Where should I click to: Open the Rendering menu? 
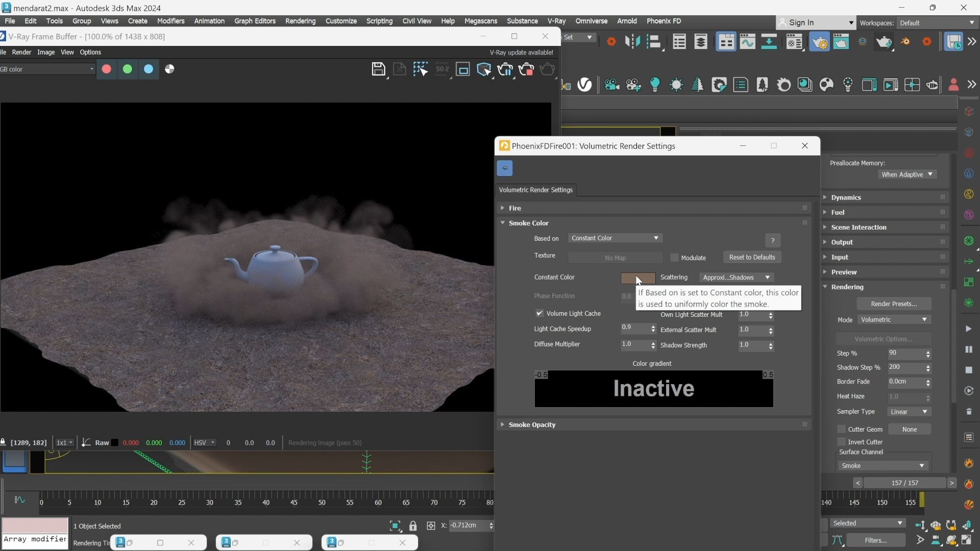(x=300, y=21)
